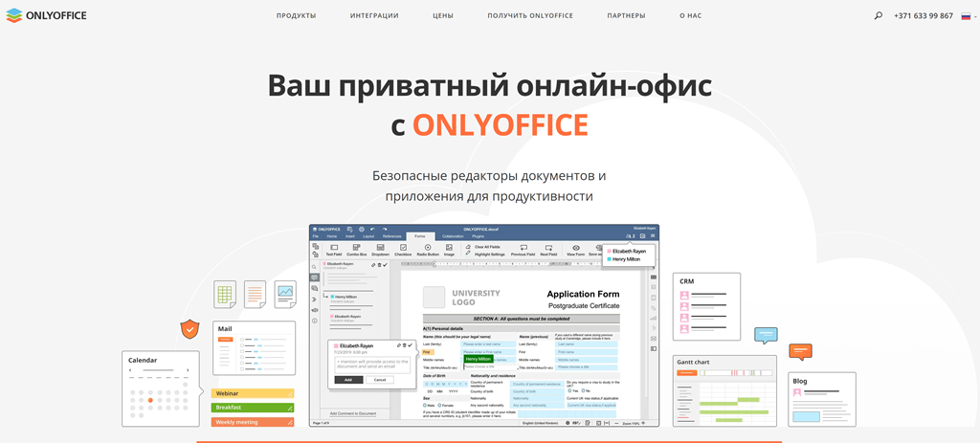Open the ПАРТНЕРЫ menu
Screen dimensions: 980x443
click(x=626, y=15)
